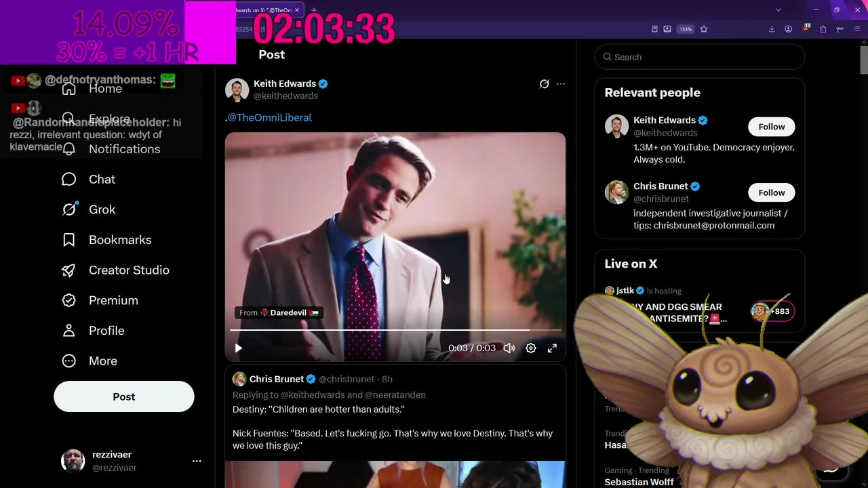This screenshot has height=488, width=868.
Task: Go to Home from the sidebar label
Action: click(105, 89)
